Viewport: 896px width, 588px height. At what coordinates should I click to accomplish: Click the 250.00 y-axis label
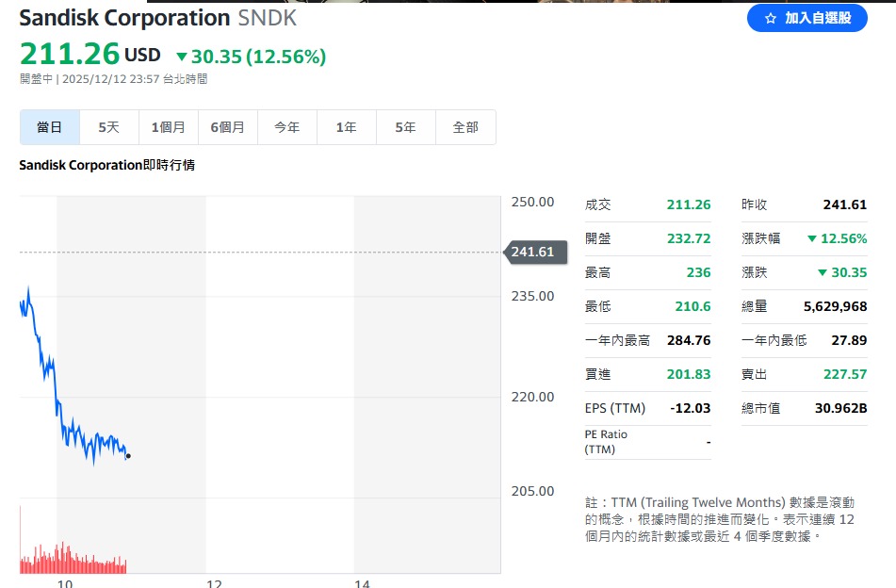(x=532, y=202)
